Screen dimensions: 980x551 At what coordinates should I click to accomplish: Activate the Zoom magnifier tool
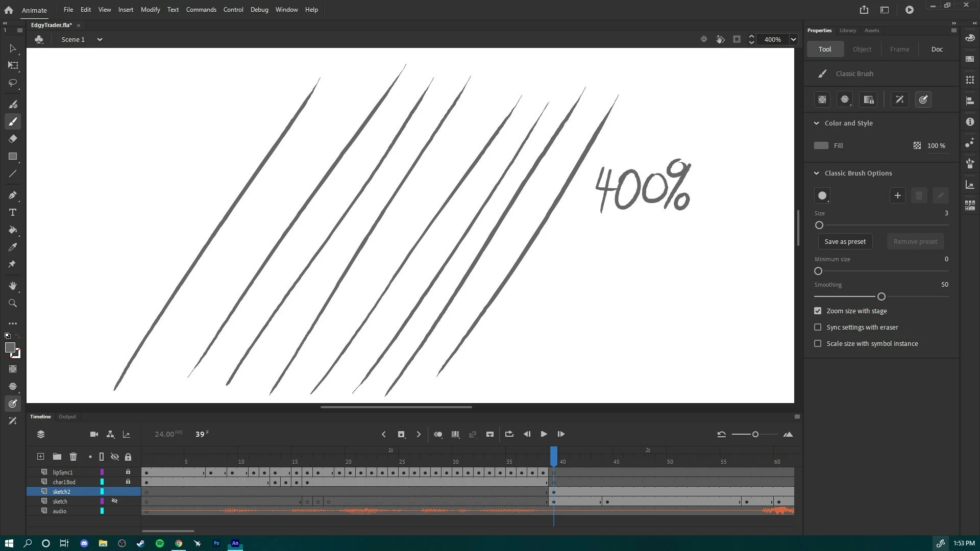point(13,304)
